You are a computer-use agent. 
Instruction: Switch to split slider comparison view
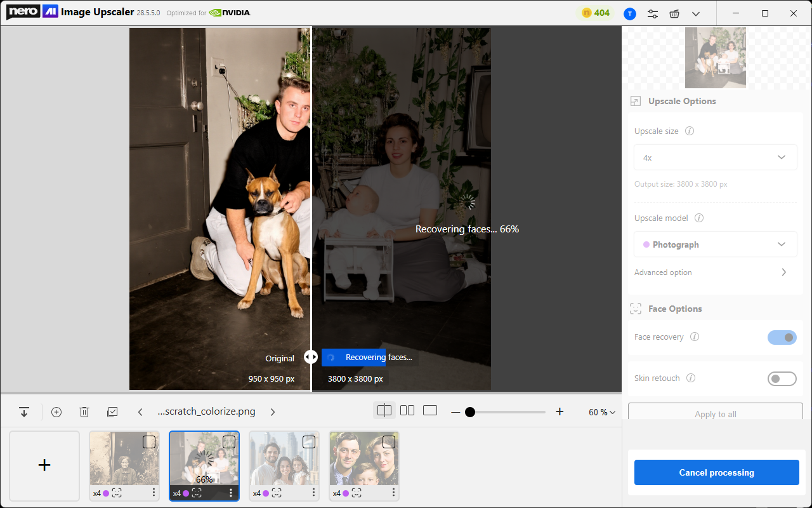[x=384, y=411]
